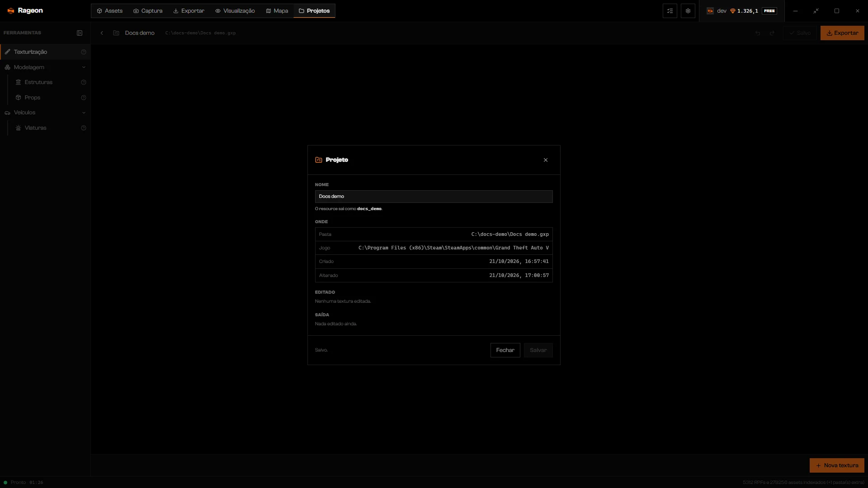The image size is (868, 488).
Task: Switch to the Captura tab
Action: [x=148, y=11]
